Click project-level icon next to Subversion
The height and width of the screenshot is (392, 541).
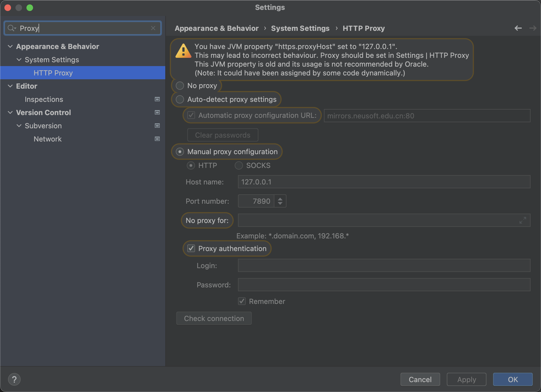(x=157, y=126)
